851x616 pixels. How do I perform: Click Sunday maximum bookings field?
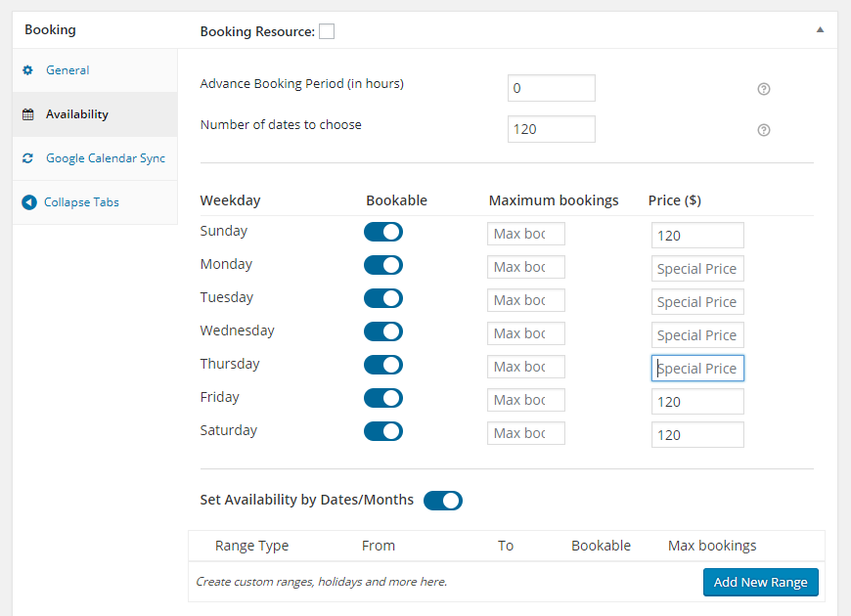(x=526, y=234)
